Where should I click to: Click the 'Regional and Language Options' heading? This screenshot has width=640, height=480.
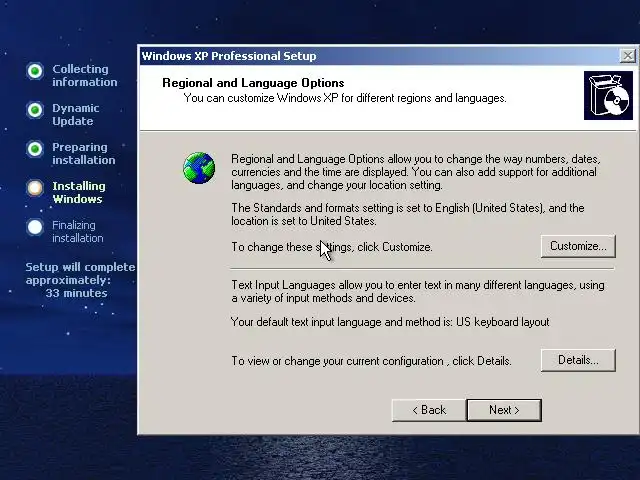253,83
